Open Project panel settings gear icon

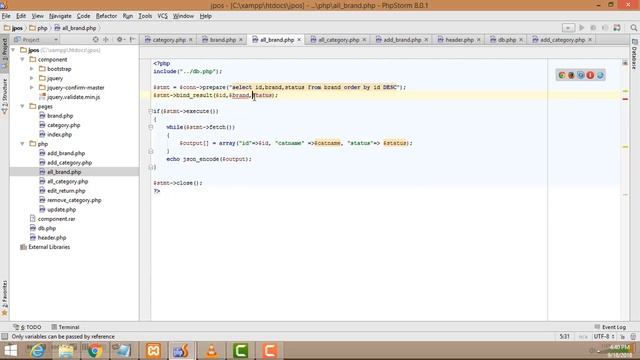click(x=120, y=40)
